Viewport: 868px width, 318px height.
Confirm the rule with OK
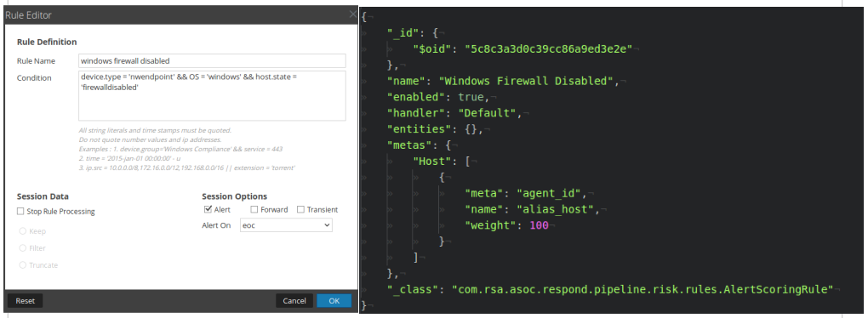(x=334, y=301)
